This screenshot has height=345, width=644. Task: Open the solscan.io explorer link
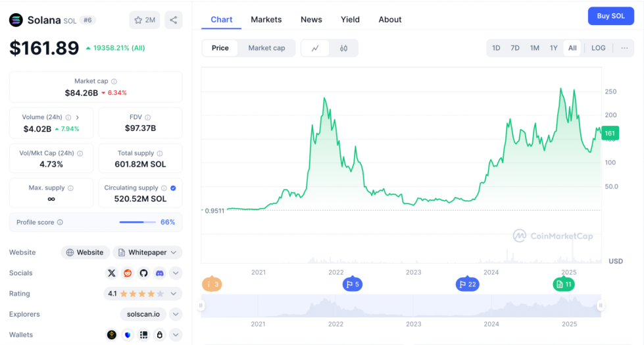(x=143, y=315)
